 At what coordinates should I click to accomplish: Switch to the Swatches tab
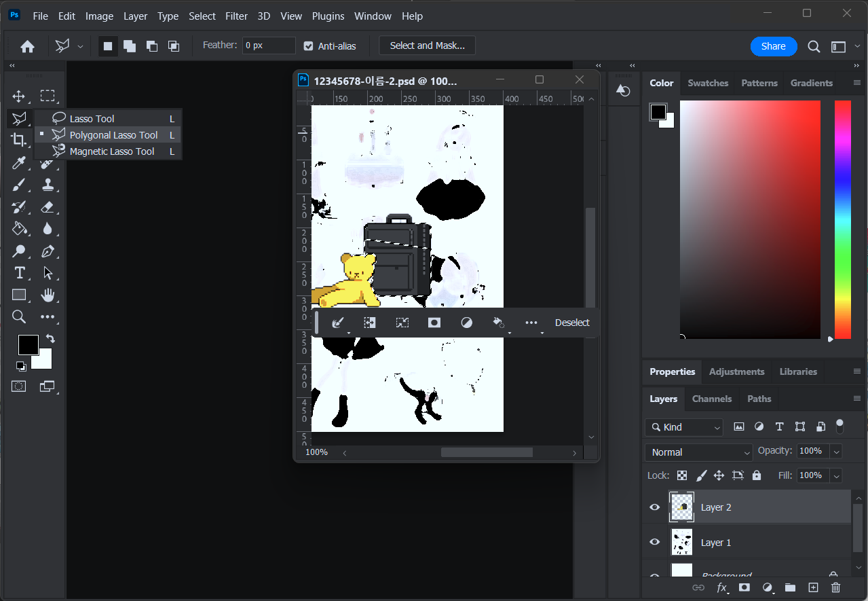point(708,83)
